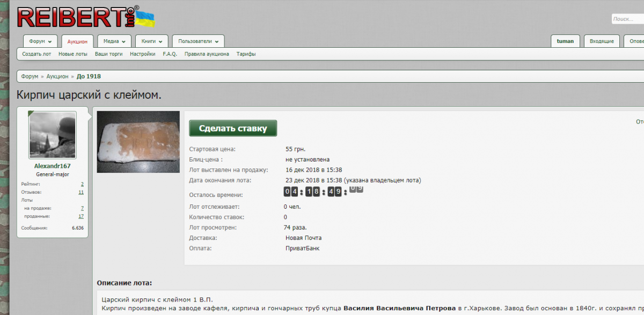Click seller message count 6.636
The width and height of the screenshot is (644, 315).
point(78,228)
